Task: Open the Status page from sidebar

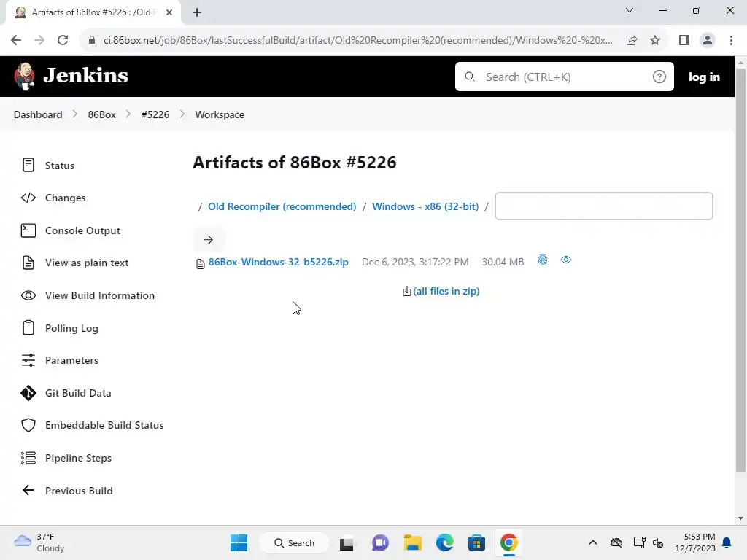Action: click(60, 166)
